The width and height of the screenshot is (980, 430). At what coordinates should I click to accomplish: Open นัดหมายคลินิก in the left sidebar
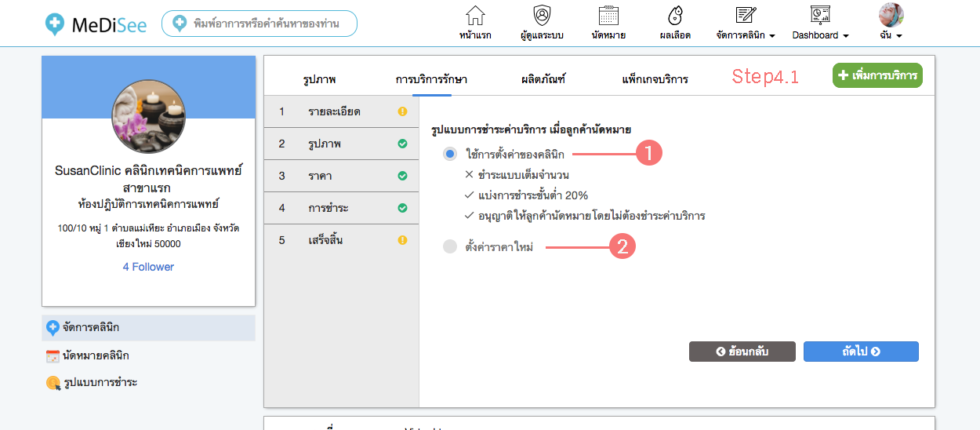96,355
